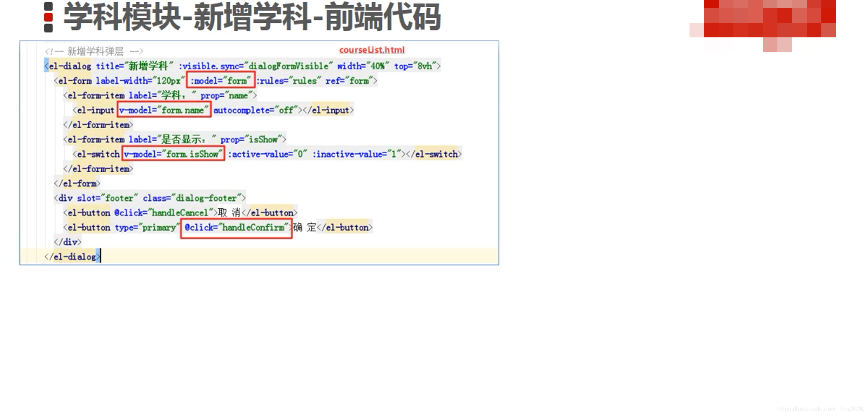The image size is (868, 416).
Task: Click the ref="form" attribute
Action: click(349, 81)
